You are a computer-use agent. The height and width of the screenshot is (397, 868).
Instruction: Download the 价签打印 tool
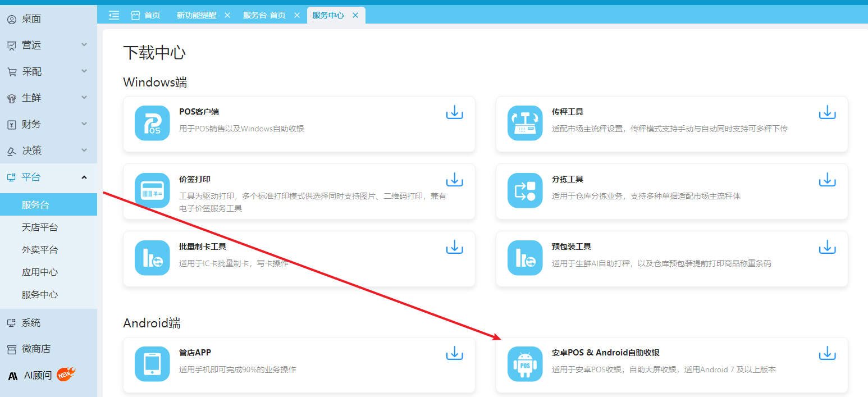[x=454, y=180]
